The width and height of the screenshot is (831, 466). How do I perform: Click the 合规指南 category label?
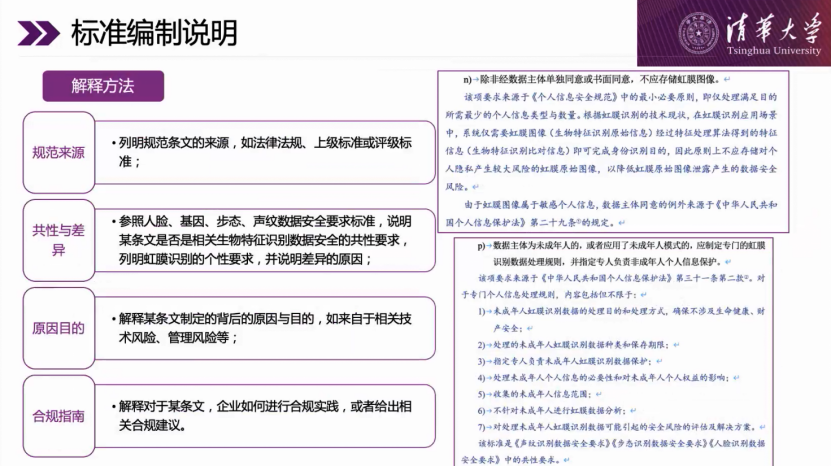(x=58, y=416)
